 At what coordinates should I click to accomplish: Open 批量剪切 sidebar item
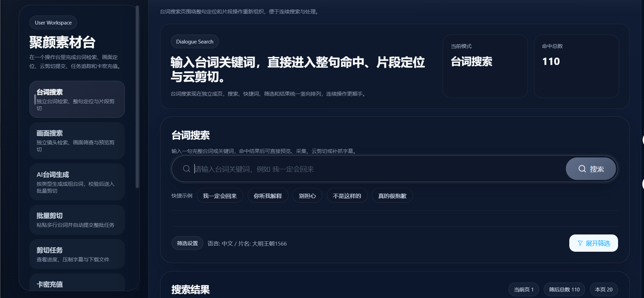(x=77, y=220)
